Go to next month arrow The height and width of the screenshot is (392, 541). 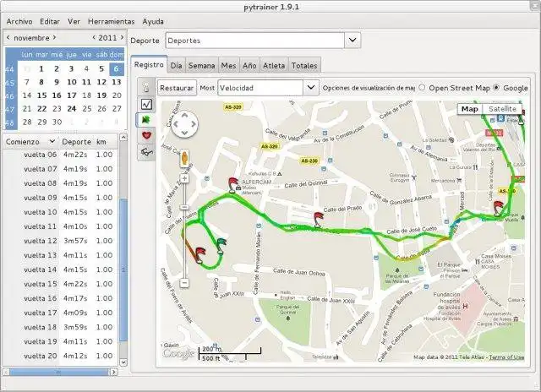tap(54, 37)
